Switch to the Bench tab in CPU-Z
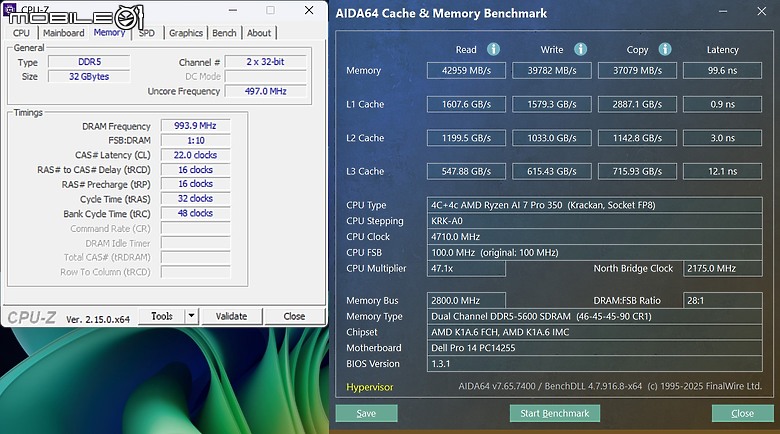This screenshot has height=434, width=780. point(224,33)
